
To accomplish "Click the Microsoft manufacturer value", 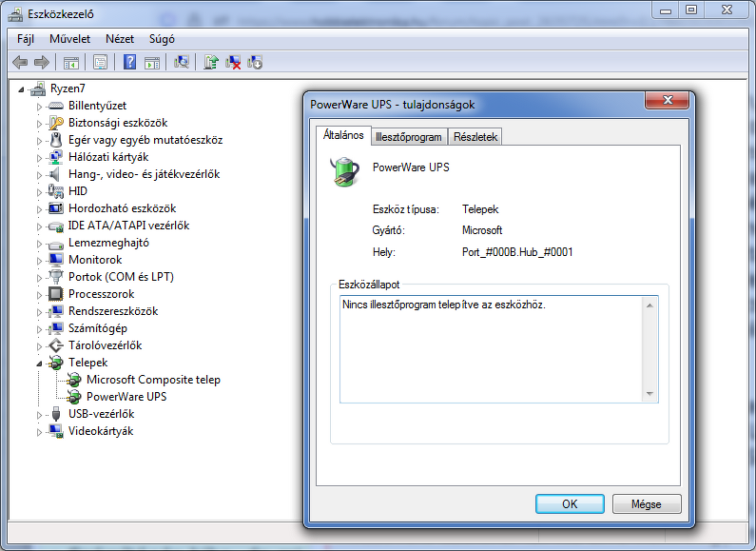I will (482, 230).
